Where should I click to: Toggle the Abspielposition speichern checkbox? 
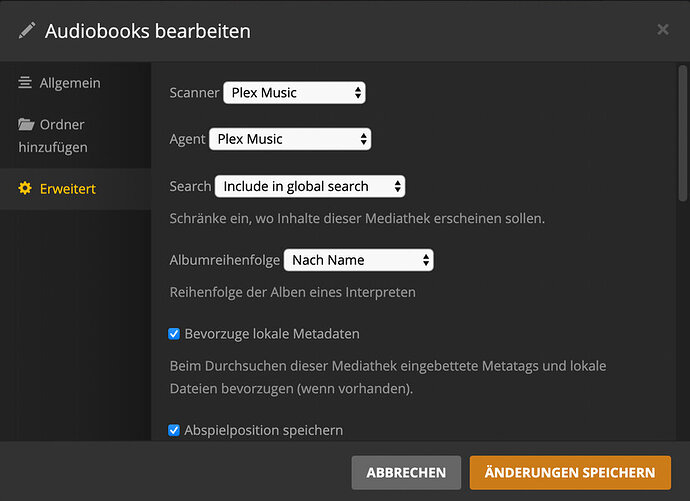(x=174, y=431)
